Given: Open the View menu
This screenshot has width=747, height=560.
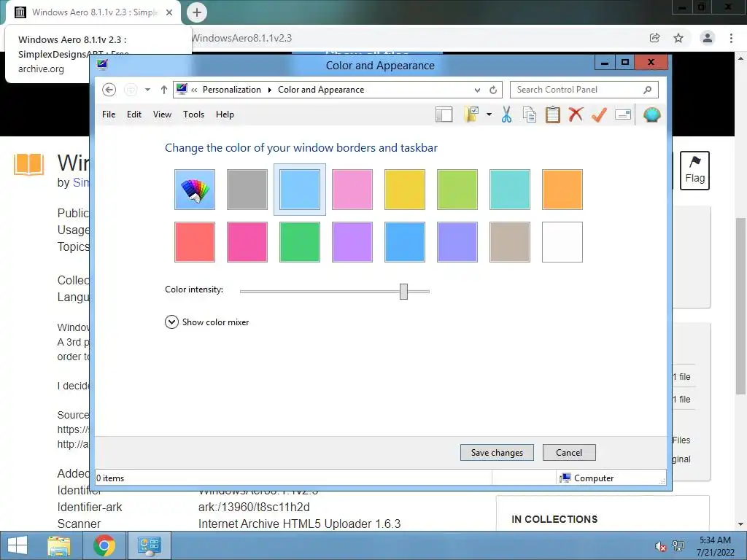Looking at the screenshot, I should click(x=162, y=114).
